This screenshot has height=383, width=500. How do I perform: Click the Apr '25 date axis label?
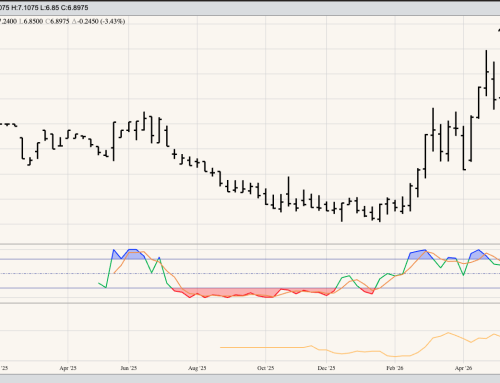click(x=68, y=368)
